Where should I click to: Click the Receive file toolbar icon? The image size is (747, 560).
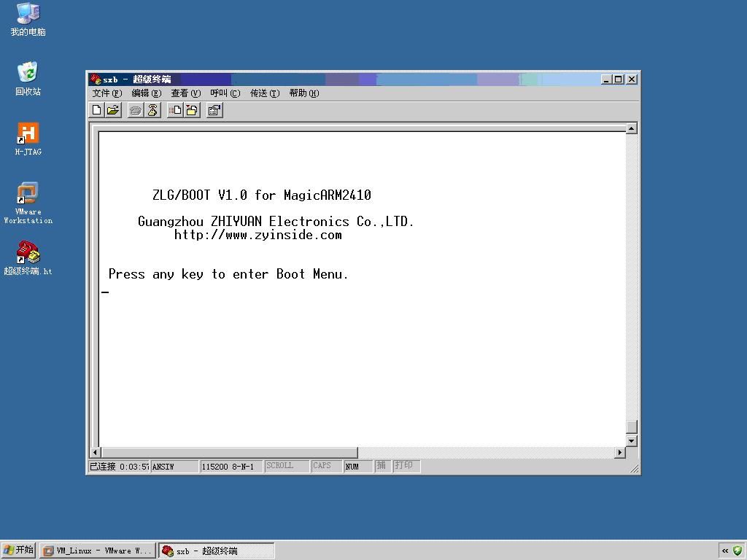point(192,111)
